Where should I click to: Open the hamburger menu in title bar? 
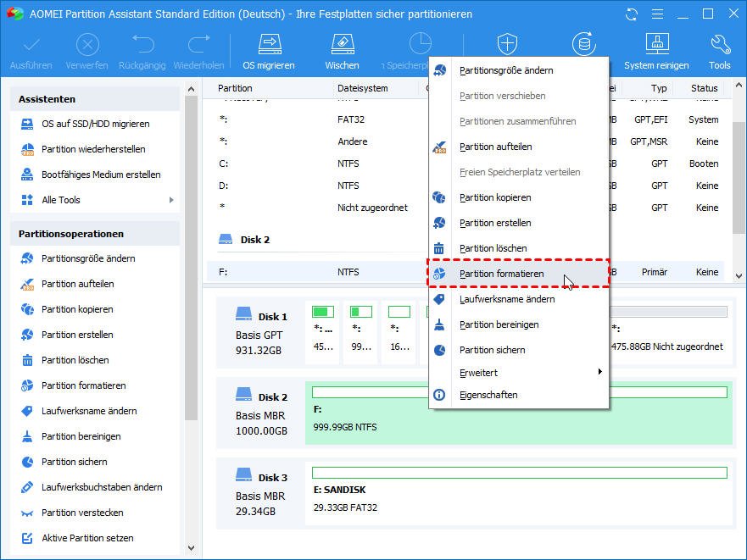[x=657, y=14]
